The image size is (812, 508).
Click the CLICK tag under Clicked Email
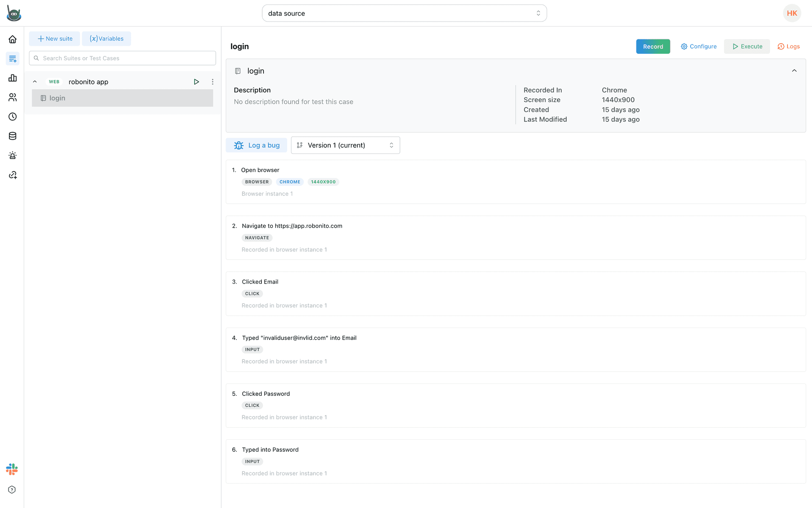(x=252, y=294)
